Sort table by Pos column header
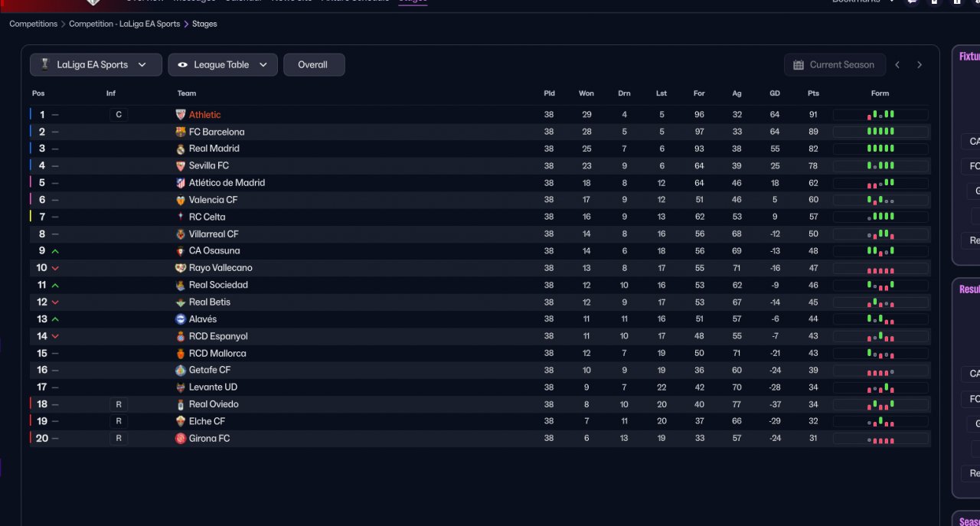 coord(38,93)
